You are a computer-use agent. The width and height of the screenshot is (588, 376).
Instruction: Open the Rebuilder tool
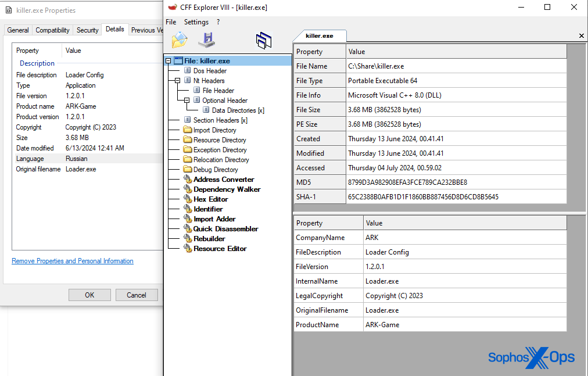coord(209,239)
